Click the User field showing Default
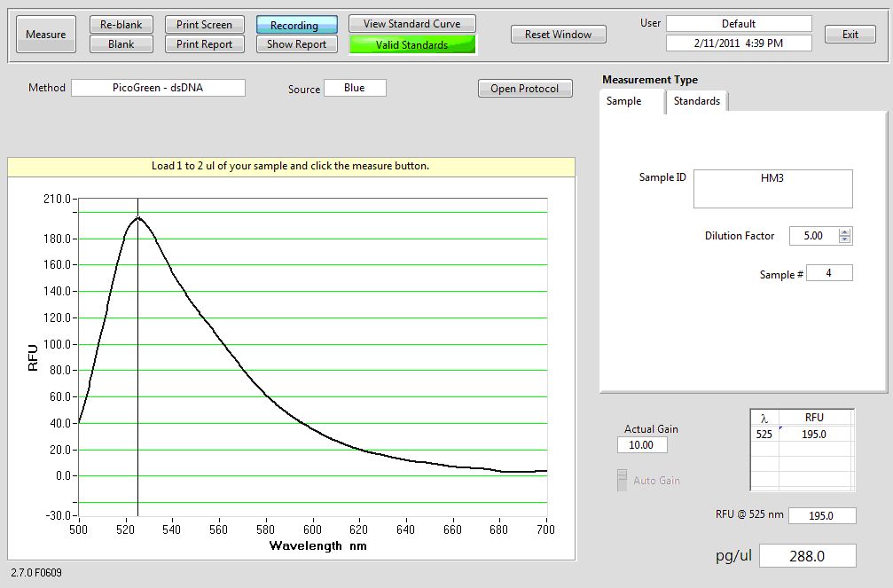Screen dimensions: 893x588 739,23
